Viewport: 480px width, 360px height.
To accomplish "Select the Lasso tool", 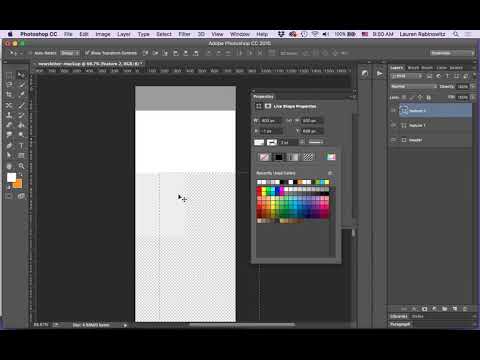I will [9, 85].
